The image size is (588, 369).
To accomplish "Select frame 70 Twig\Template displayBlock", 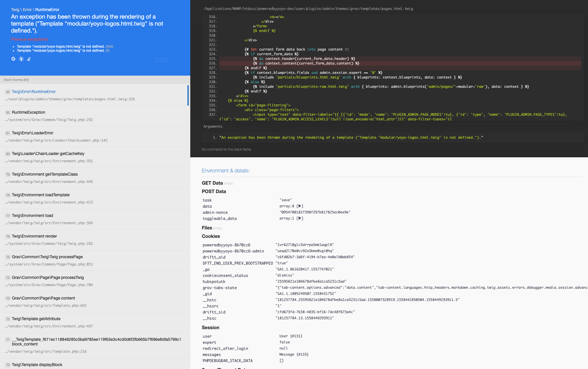I will point(95,364).
